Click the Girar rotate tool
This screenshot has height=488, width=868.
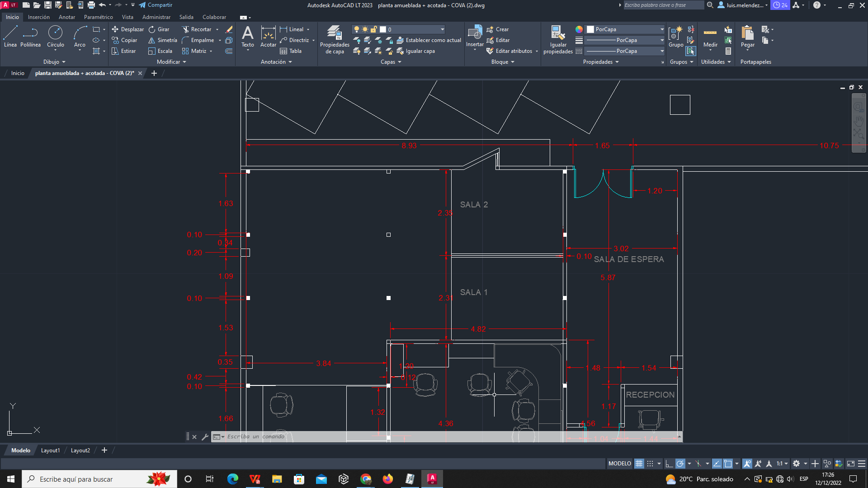[159, 29]
